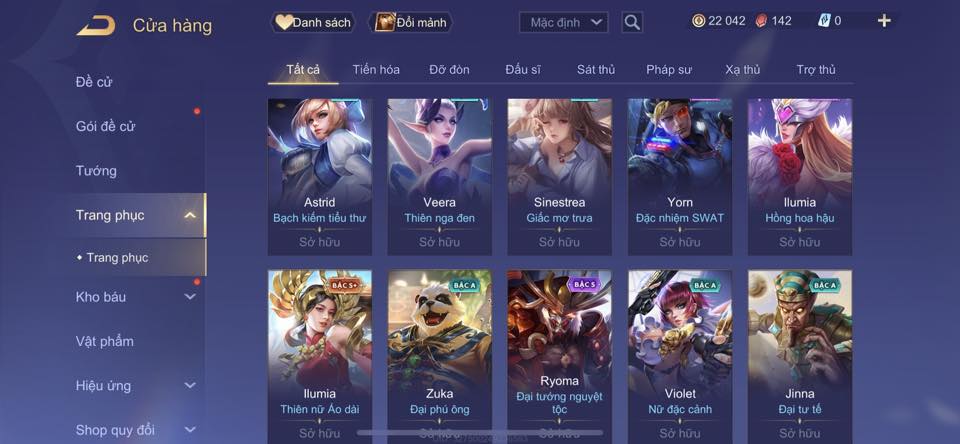Click the blue voucher currency icon
The height and width of the screenshot is (444, 960).
coord(824,21)
